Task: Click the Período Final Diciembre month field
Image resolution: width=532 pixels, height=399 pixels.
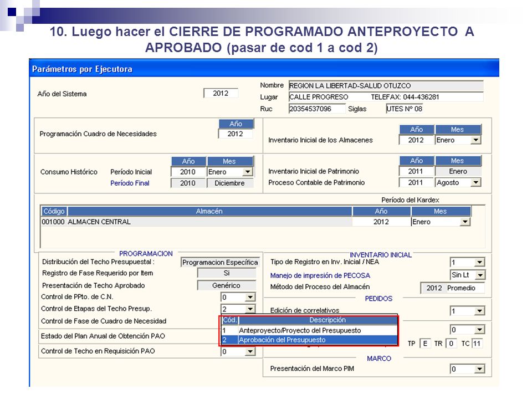Action: coord(230,183)
